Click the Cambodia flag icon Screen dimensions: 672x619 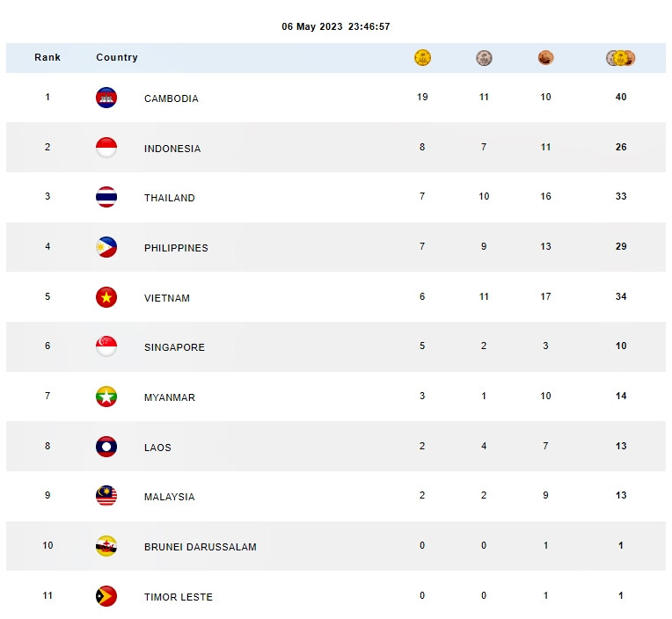pyautogui.click(x=106, y=98)
